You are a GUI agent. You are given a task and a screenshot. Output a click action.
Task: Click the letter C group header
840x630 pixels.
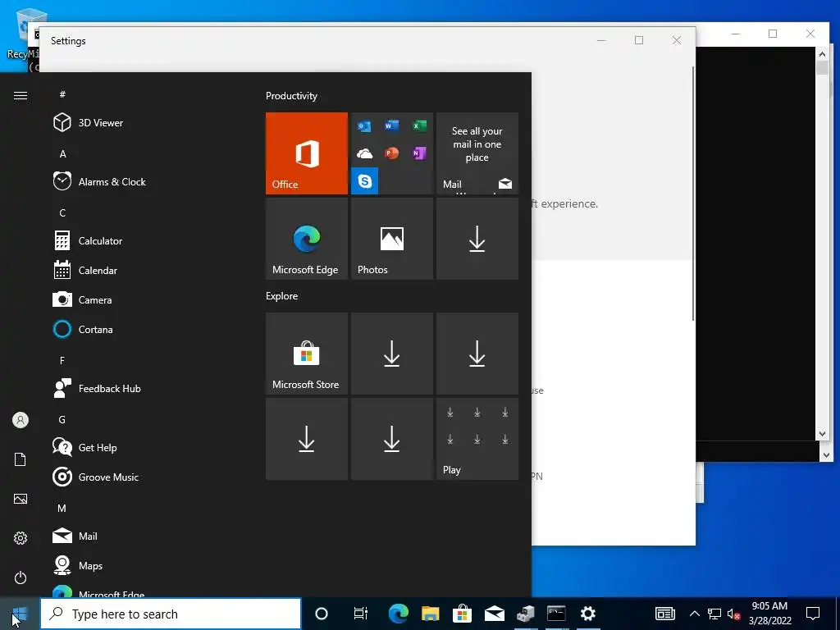[62, 212]
